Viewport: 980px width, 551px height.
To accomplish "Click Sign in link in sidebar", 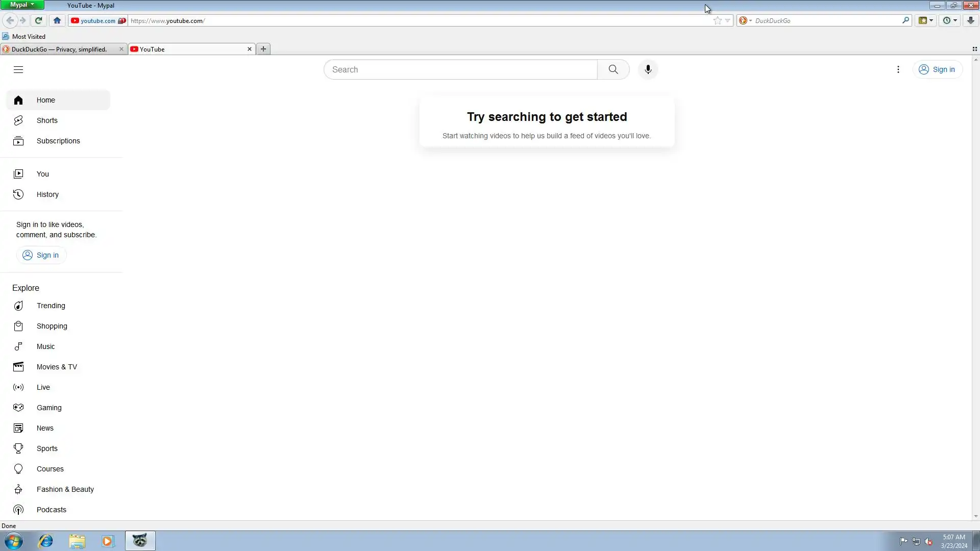I will [41, 256].
